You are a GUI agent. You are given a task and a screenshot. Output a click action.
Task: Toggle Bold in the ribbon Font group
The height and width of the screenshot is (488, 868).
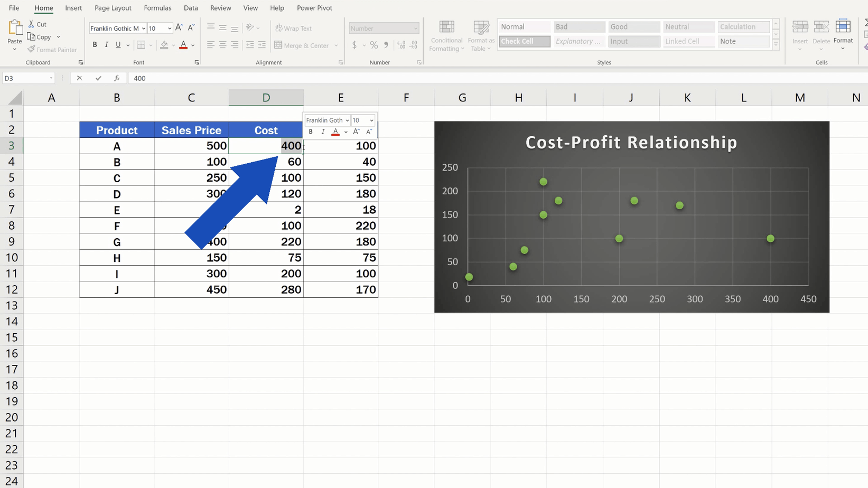[x=95, y=45]
